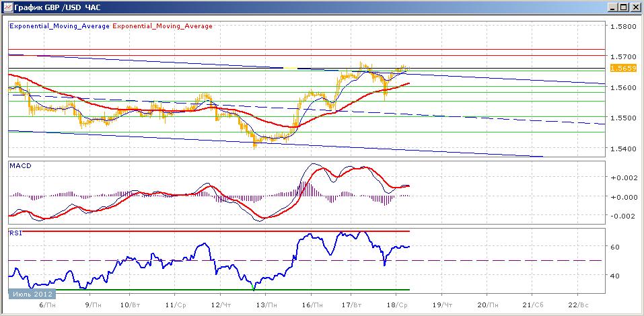Click the RSI indicator label
The width and height of the screenshot is (644, 316).
coord(15,233)
